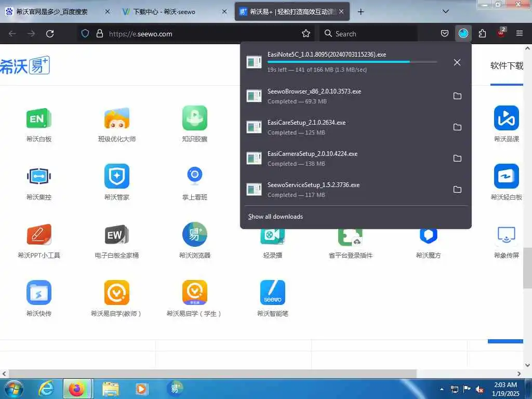Open the extensions puzzle icon

coord(482,33)
